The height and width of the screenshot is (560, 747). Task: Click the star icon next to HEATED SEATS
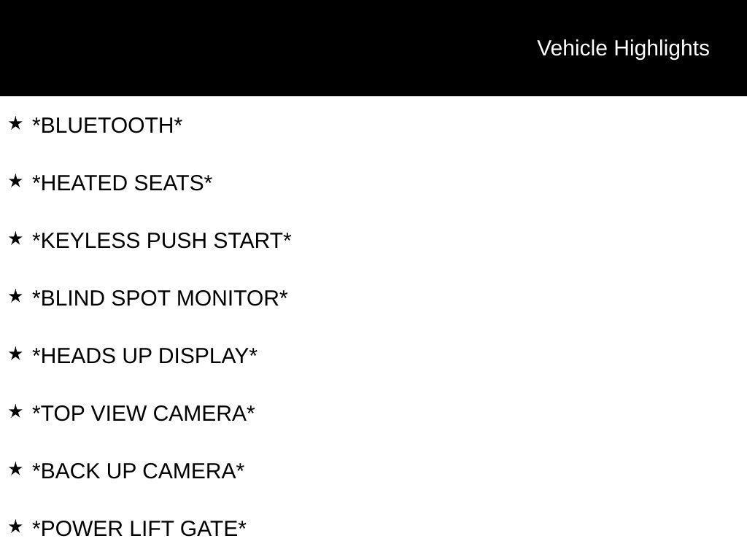click(x=15, y=181)
